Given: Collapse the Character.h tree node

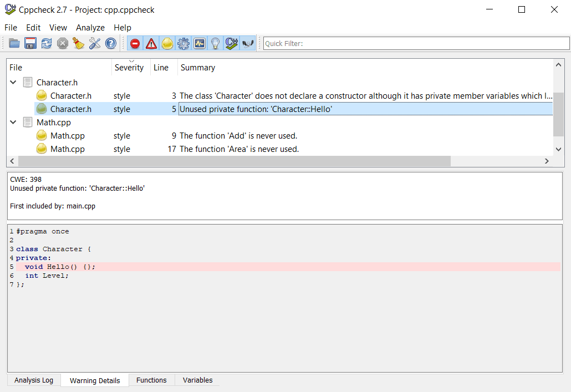Looking at the screenshot, I should tap(13, 83).
